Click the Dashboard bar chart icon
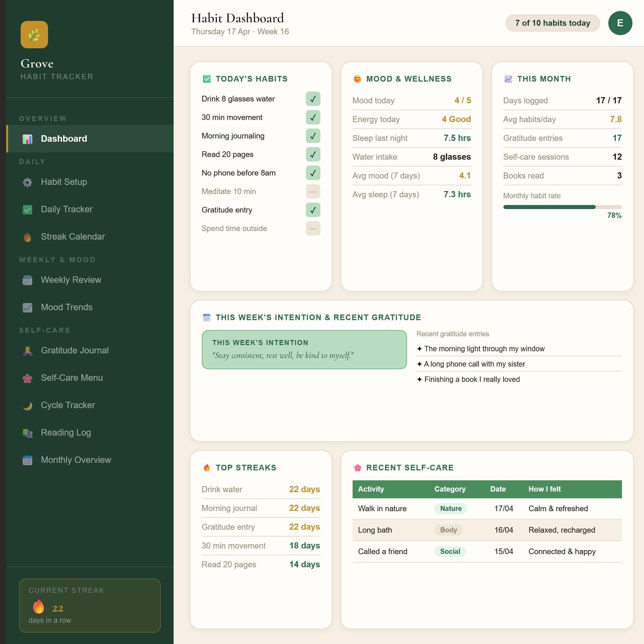Viewport: 644px width, 644px height. pyautogui.click(x=27, y=139)
